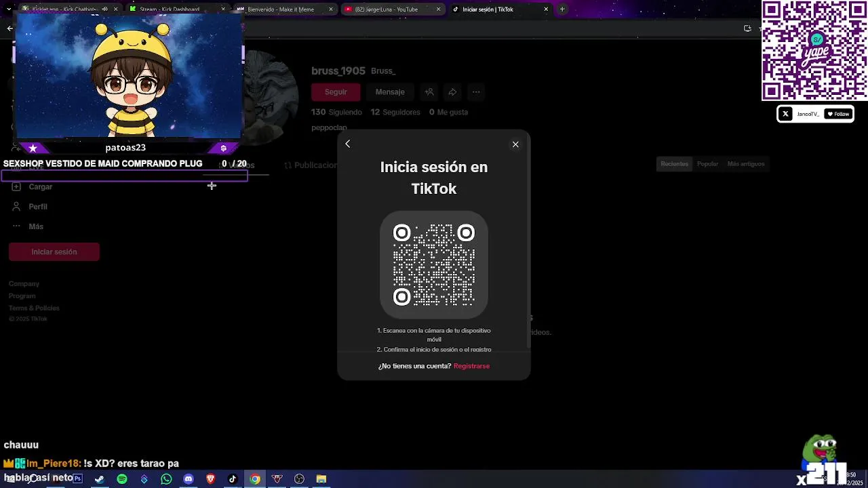Click the purple badge icon right of patoas23
The height and width of the screenshot is (488, 868).
tap(223, 148)
